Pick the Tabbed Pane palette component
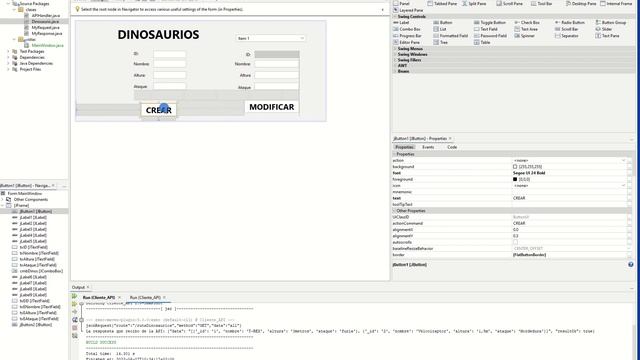Viewport: 640px width, 360px height. pos(442,3)
